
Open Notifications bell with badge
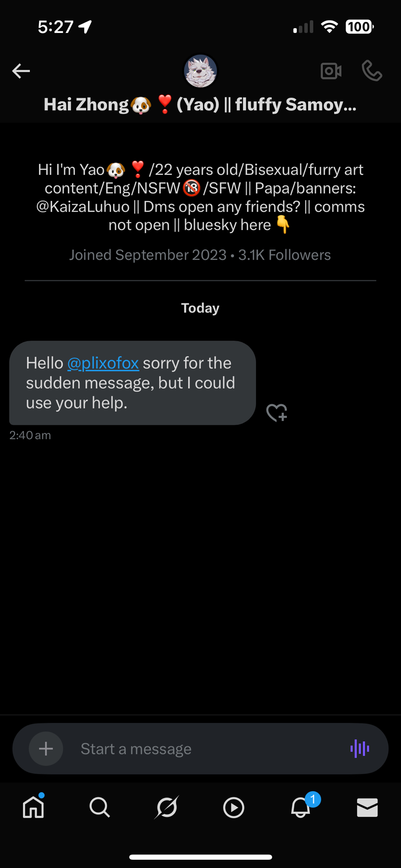301,808
